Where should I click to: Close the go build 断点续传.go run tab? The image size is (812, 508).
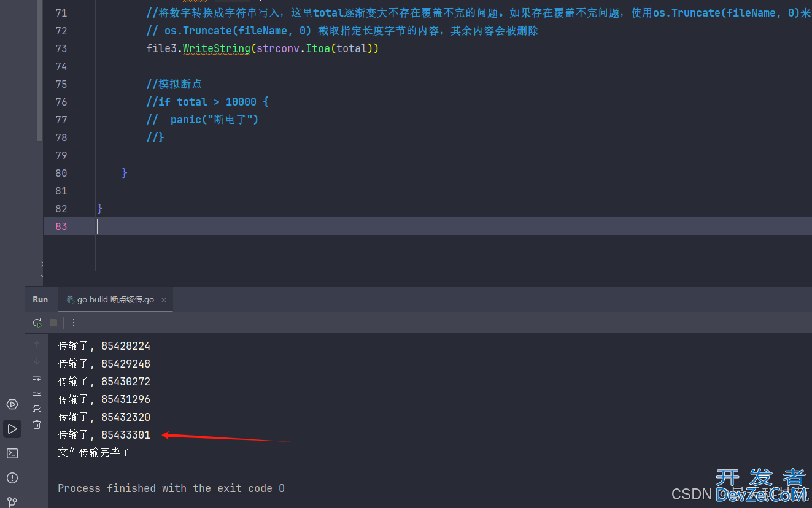[164, 300]
